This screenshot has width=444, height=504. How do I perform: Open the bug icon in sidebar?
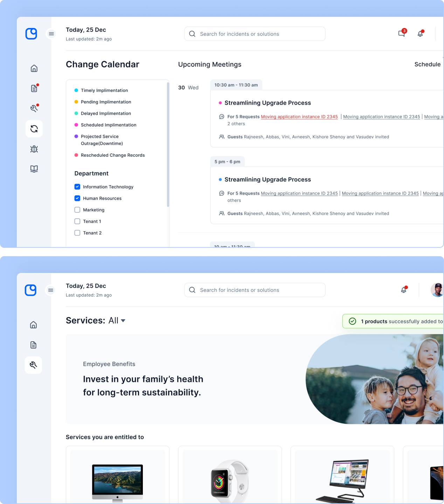pyautogui.click(x=34, y=149)
